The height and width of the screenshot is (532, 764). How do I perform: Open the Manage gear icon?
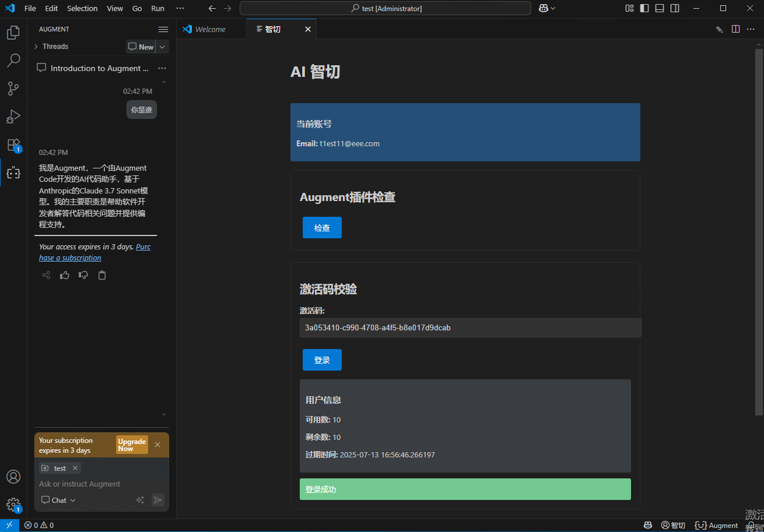pyautogui.click(x=13, y=505)
